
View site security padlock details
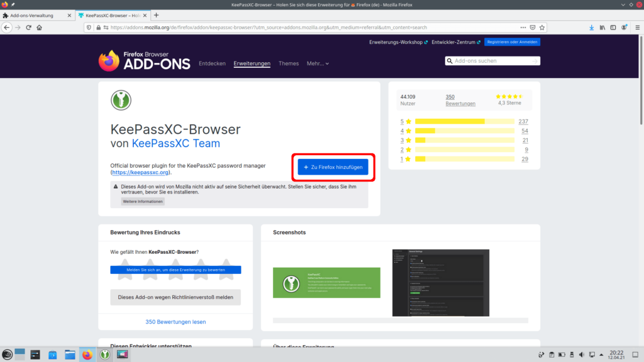point(99,28)
